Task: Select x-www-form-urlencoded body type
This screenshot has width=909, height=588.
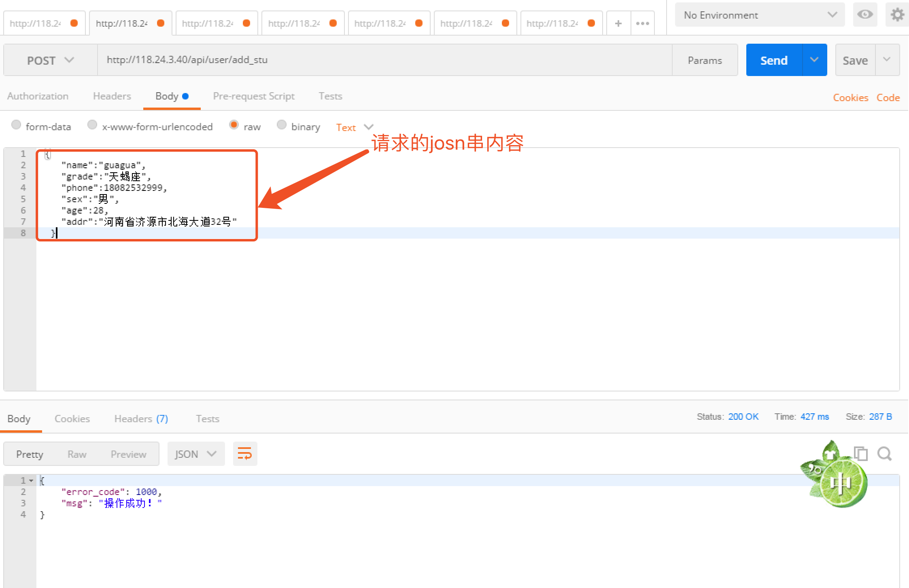Action: tap(92, 125)
